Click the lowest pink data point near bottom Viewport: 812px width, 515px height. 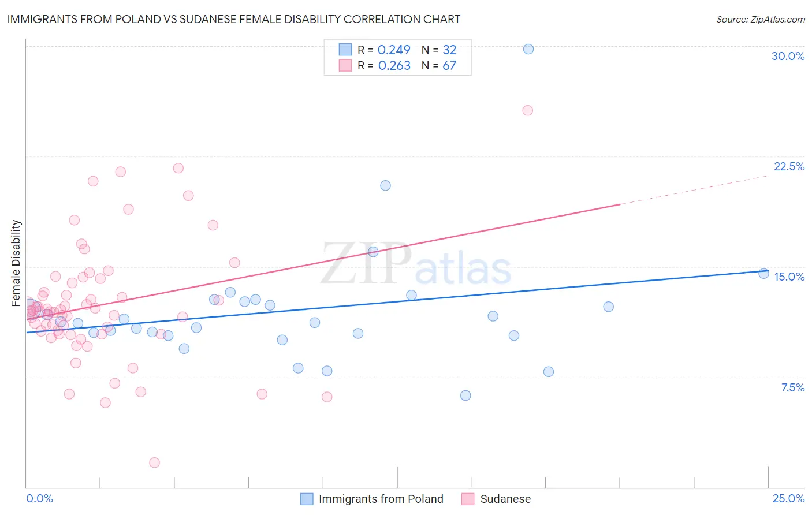[154, 462]
